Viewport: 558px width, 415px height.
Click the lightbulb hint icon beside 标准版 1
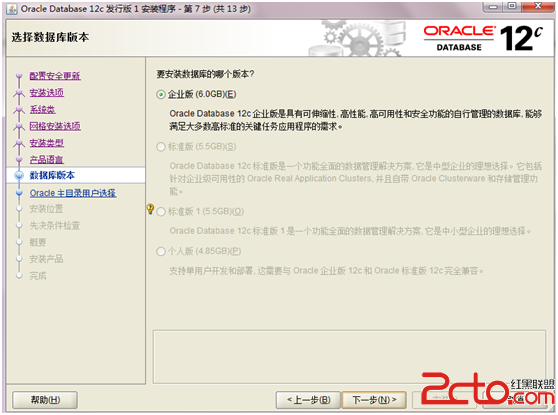point(150,209)
